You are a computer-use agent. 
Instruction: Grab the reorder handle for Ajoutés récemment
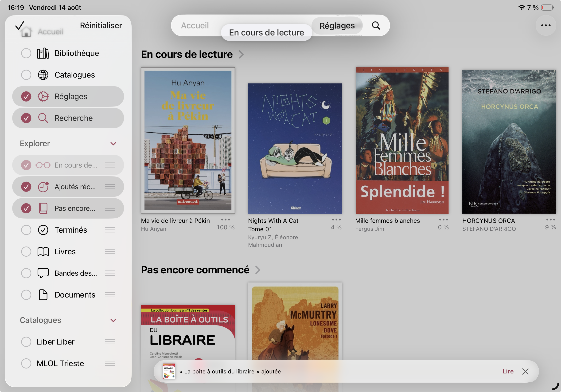(x=110, y=187)
